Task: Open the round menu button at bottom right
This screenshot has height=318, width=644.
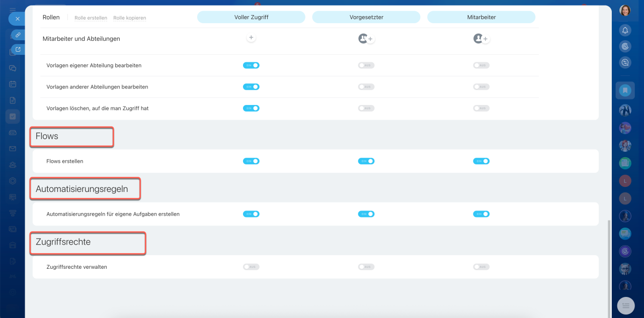Action: (626, 305)
